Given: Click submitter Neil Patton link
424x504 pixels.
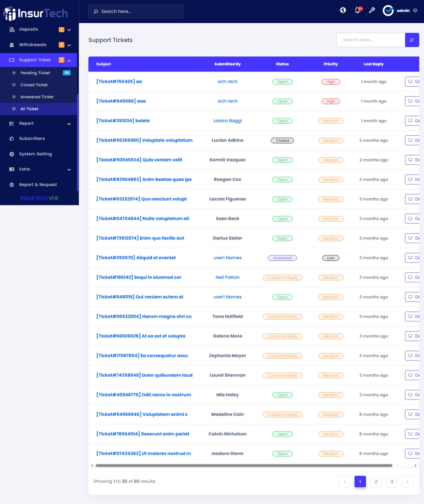Looking at the screenshot, I should coord(227,277).
